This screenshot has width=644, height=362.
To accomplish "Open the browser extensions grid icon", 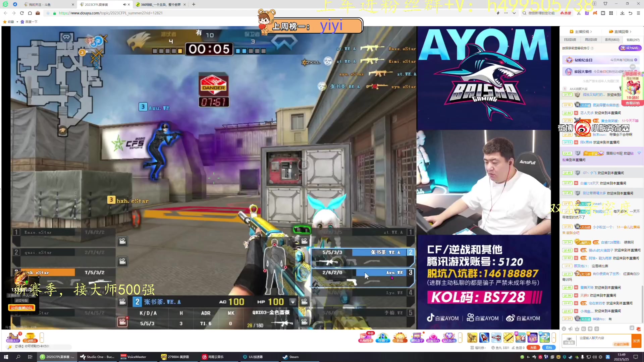I will pyautogui.click(x=611, y=13).
